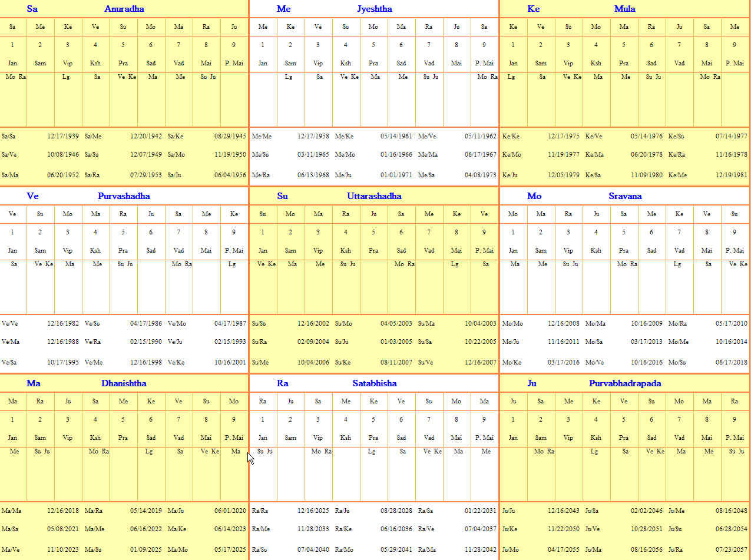Click the Anuradha nakshatra heading

click(124, 9)
